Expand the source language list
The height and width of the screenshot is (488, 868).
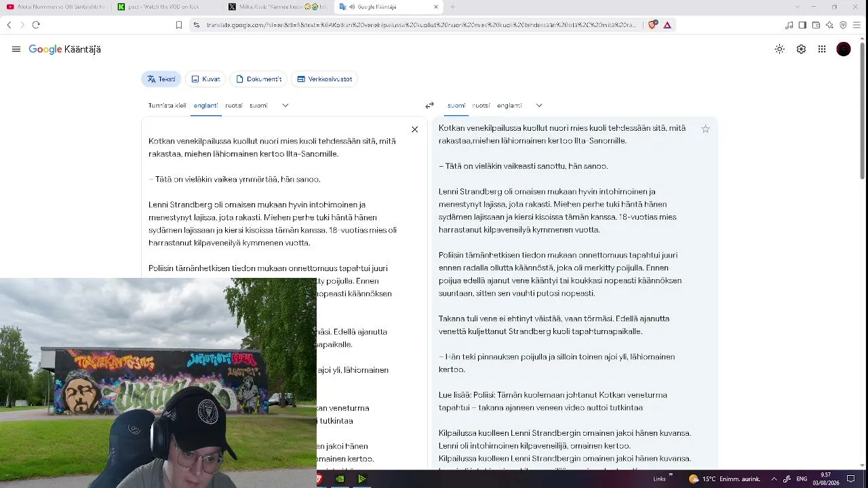point(285,106)
